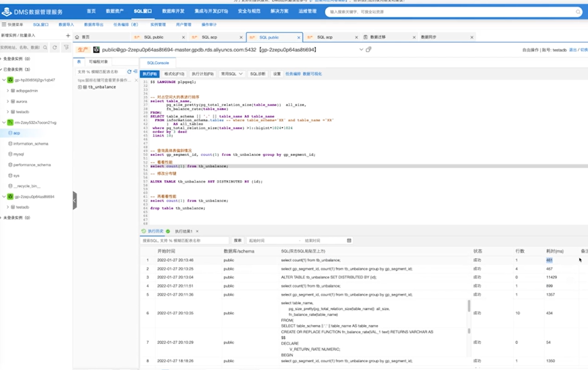Click the magnifier in the instance search box
The height and width of the screenshot is (370, 588).
click(45, 47)
